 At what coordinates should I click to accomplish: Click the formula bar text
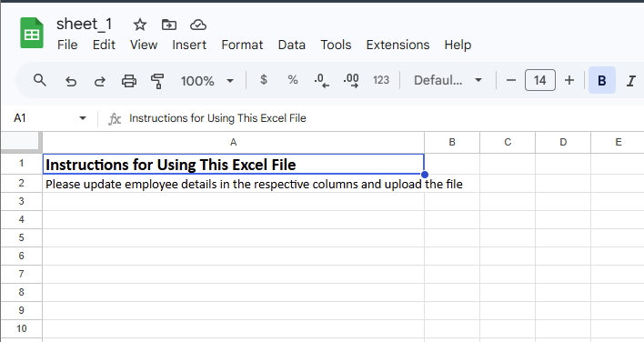tap(217, 118)
